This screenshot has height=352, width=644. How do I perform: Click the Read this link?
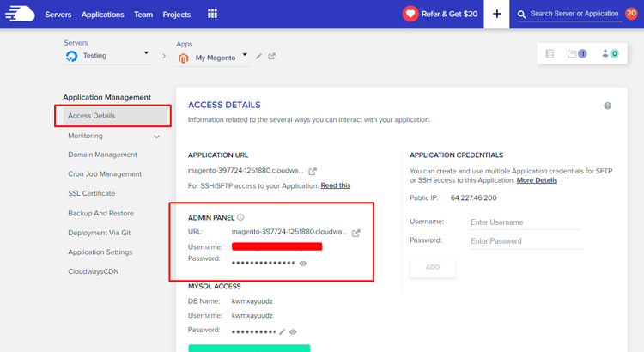[336, 185]
